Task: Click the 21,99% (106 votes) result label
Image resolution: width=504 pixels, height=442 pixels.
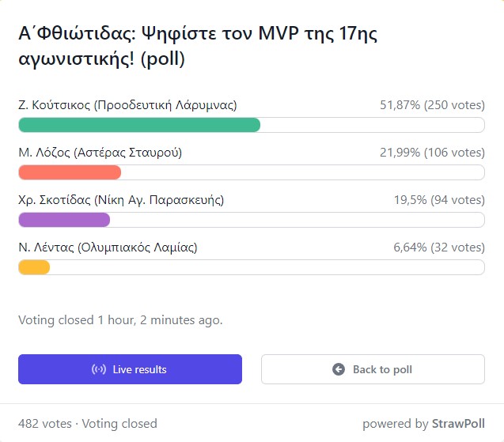Action: click(432, 153)
